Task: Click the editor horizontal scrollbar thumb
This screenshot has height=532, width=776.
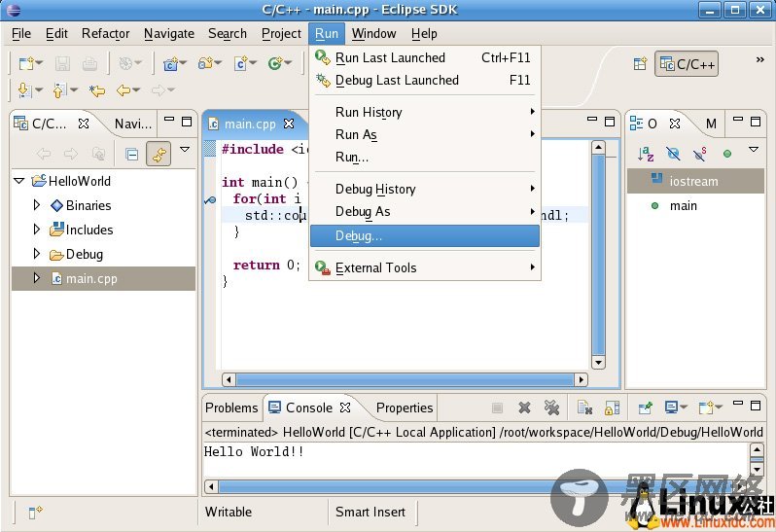Action: click(405, 379)
